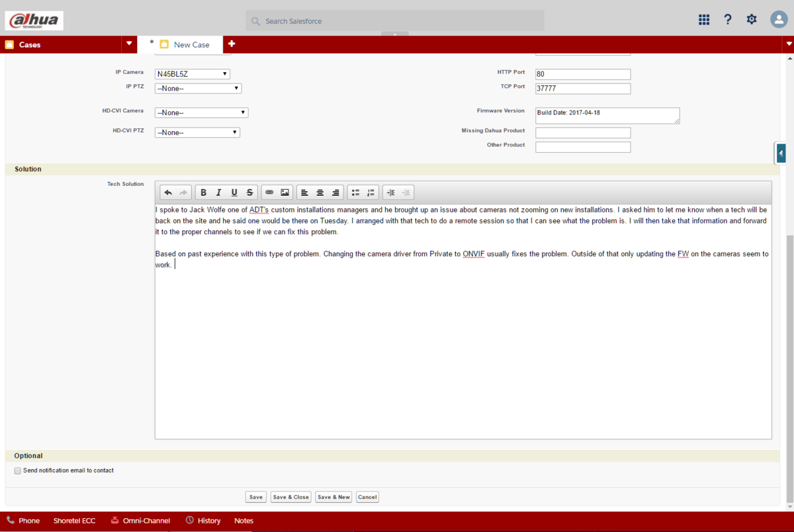Open tab bar menu arrow at far right
The height and width of the screenshot is (532, 794).
788,44
